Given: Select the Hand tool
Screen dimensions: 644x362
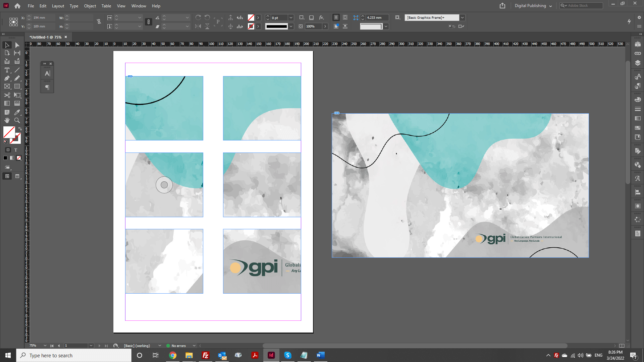Looking at the screenshot, I should 7,120.
